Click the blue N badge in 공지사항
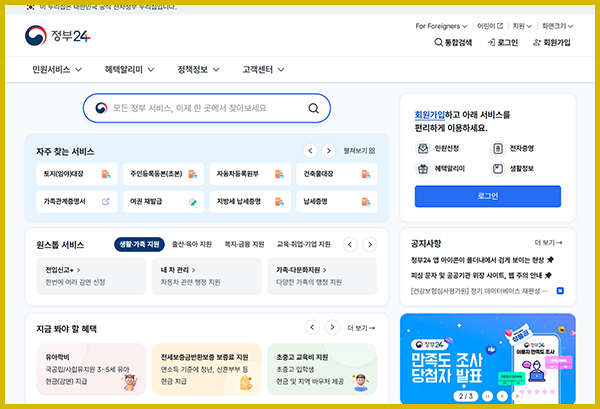600x409 pixels. pos(560,291)
